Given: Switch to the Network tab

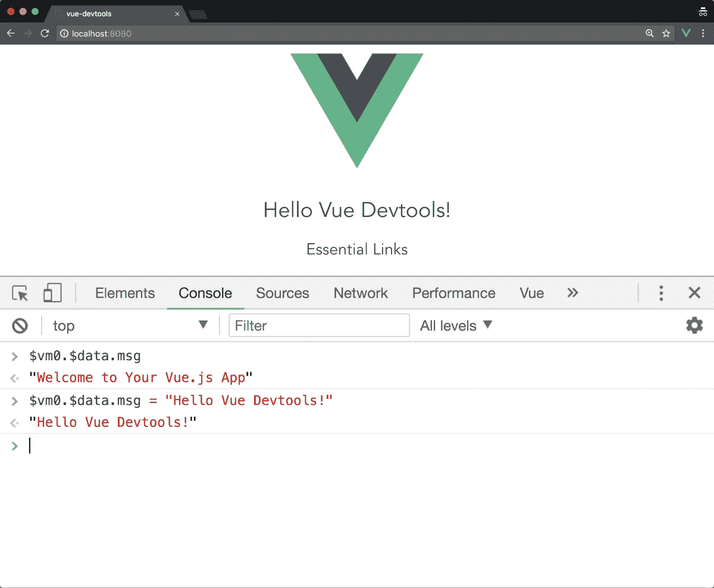Looking at the screenshot, I should point(361,293).
